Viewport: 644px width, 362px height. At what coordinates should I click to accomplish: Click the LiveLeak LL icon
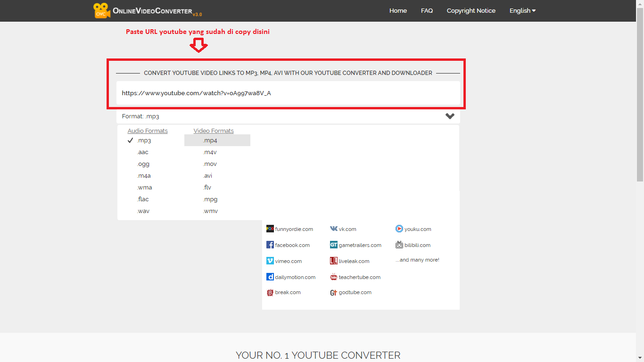(334, 261)
